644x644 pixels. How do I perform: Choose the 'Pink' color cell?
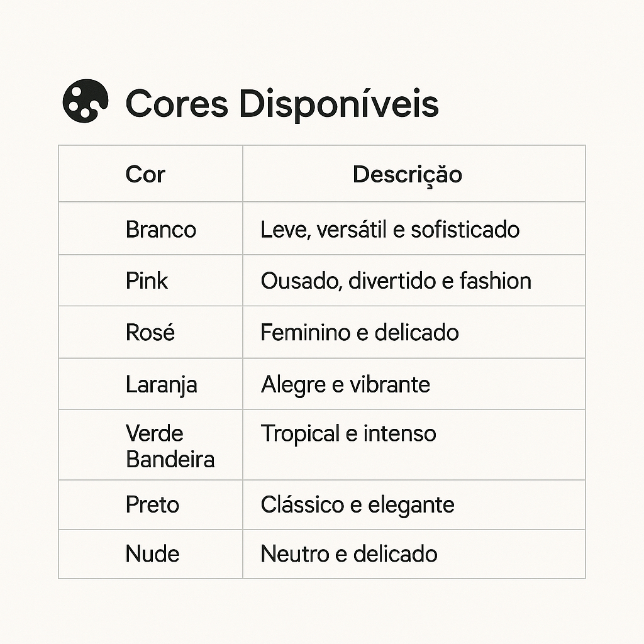pyautogui.click(x=147, y=280)
